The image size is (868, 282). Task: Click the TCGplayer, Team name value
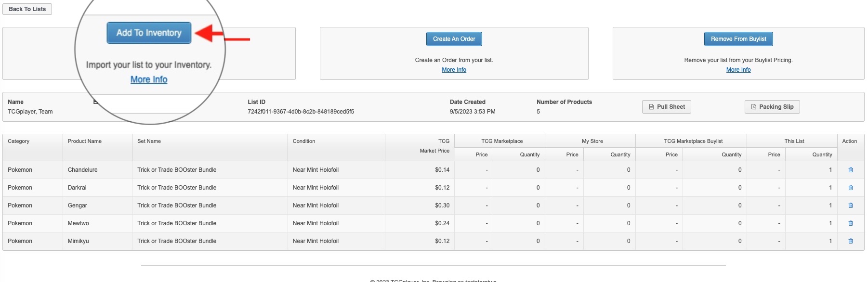point(30,112)
